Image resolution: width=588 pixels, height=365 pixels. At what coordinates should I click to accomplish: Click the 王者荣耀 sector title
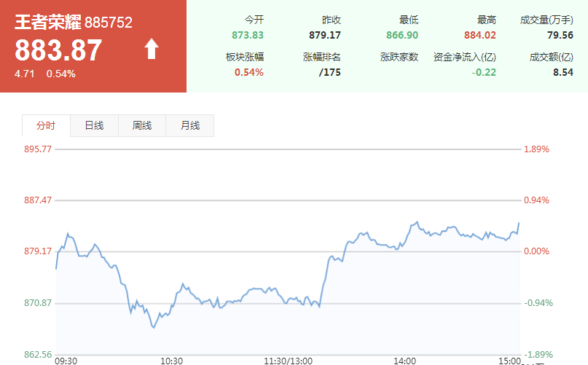(x=47, y=22)
